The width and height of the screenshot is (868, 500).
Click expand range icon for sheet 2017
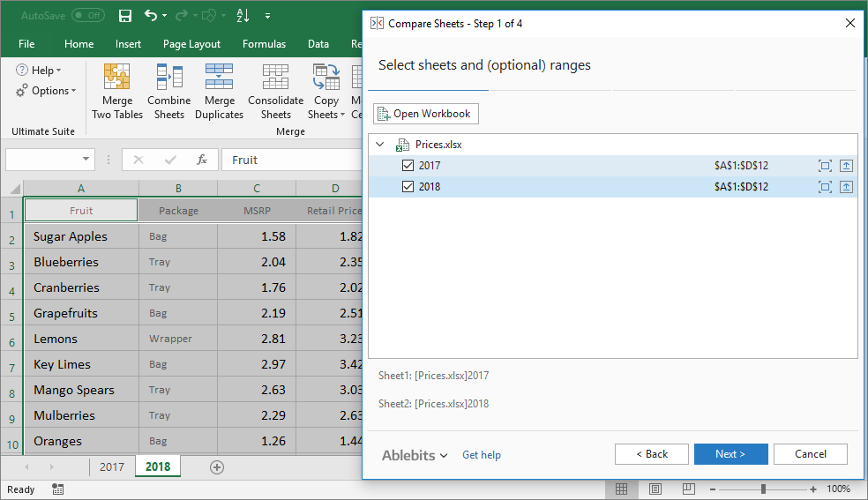pos(846,166)
